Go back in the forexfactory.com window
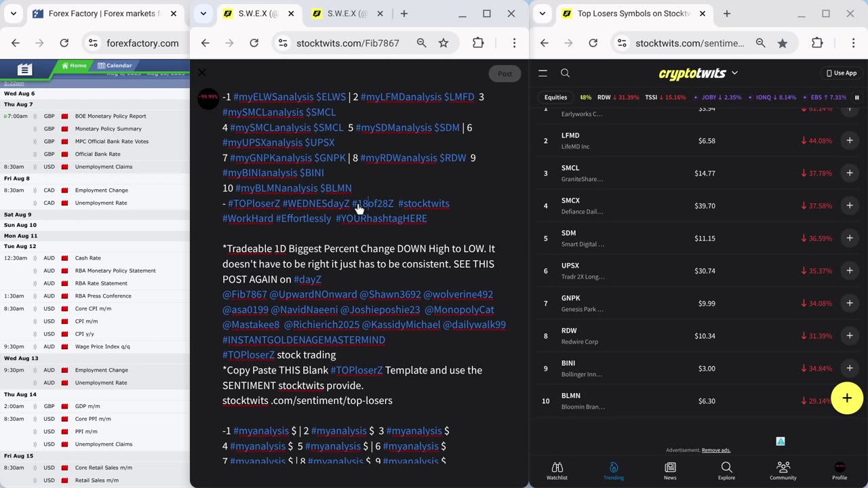Image resolution: width=868 pixels, height=488 pixels. point(16,43)
